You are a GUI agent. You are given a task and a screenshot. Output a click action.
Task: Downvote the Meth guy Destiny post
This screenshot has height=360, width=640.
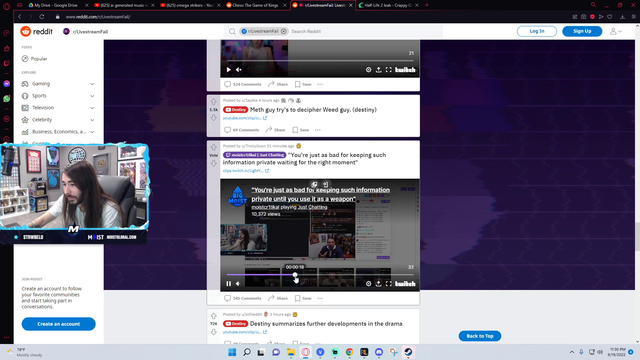(x=213, y=118)
